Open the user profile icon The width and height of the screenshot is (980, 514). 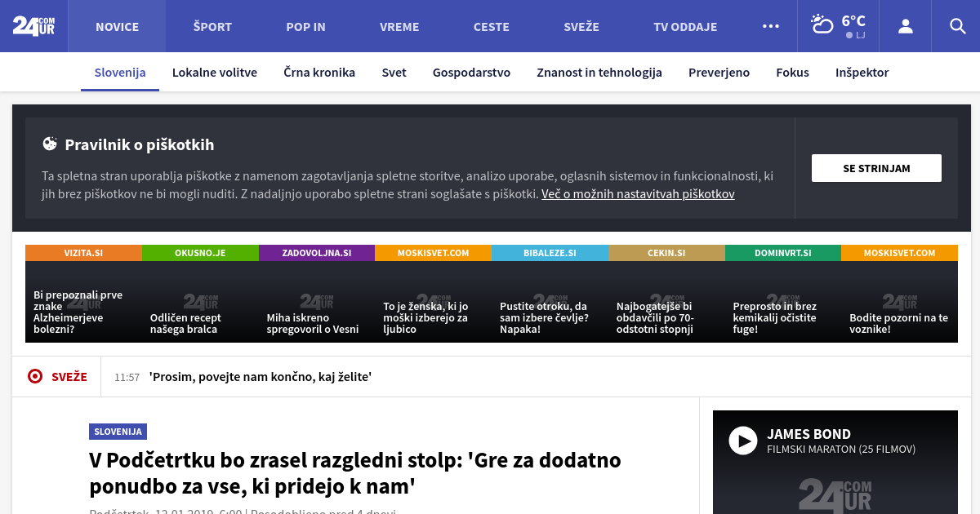[x=905, y=26]
